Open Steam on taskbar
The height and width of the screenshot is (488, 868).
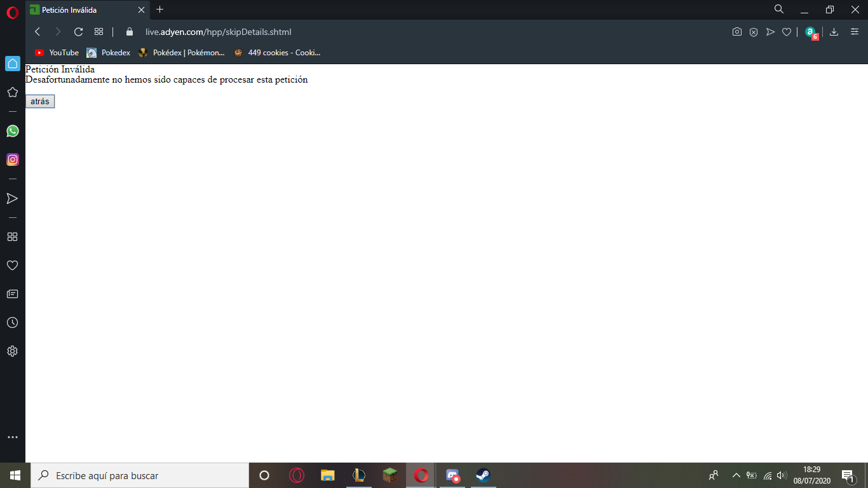[x=484, y=475]
